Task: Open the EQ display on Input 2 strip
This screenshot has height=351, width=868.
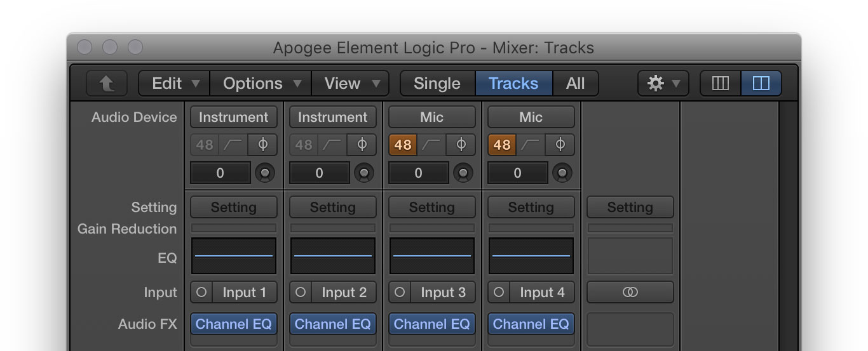Action: pyautogui.click(x=333, y=256)
